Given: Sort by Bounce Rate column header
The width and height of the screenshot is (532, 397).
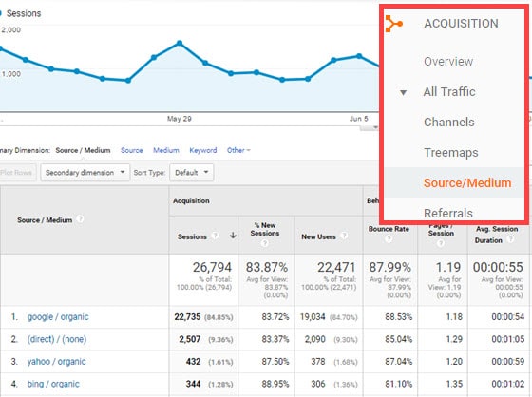Looking at the screenshot, I should 389,229.
